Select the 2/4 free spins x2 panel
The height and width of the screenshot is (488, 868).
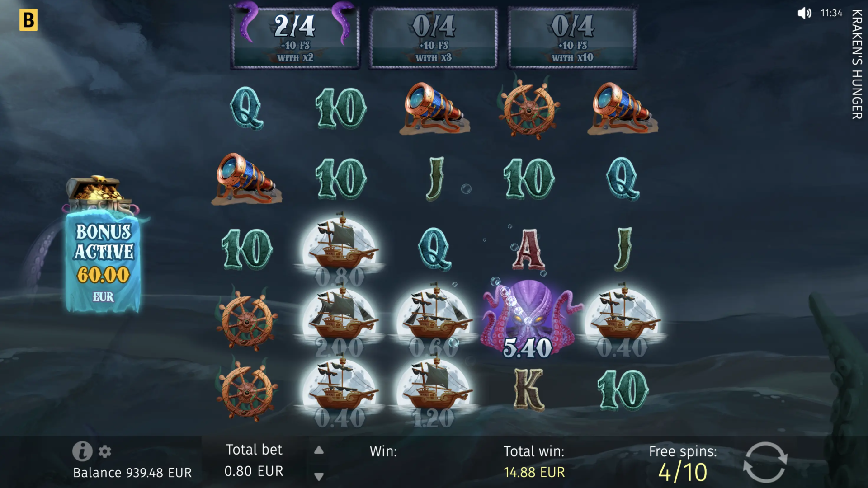click(295, 38)
